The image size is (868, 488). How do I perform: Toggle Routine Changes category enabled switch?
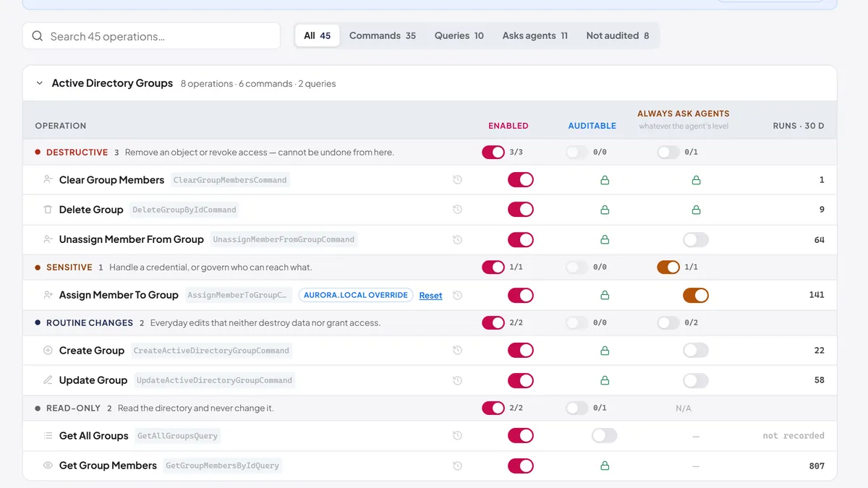pos(493,323)
